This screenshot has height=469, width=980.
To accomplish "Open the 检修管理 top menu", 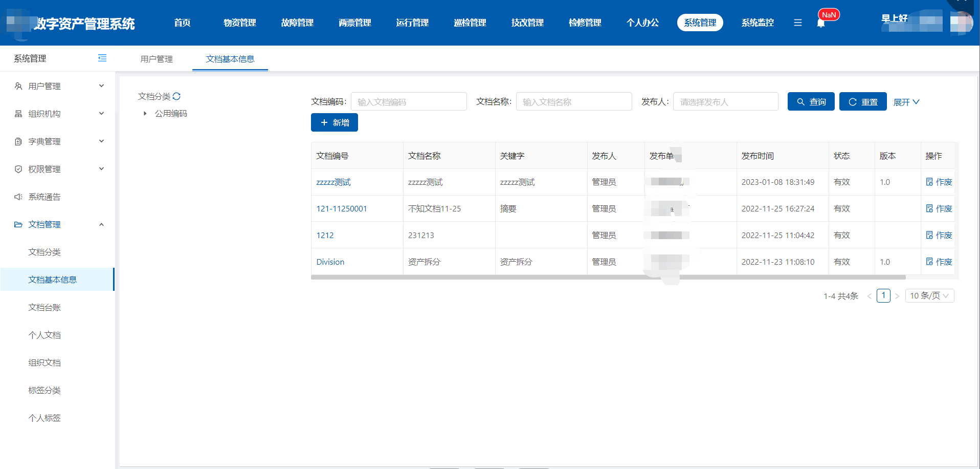I will 585,23.
